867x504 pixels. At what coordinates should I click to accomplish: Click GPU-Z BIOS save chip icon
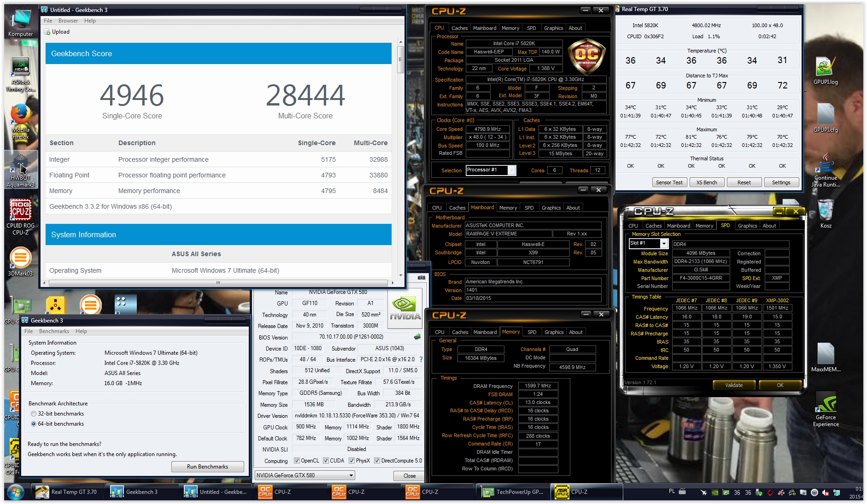(x=417, y=337)
